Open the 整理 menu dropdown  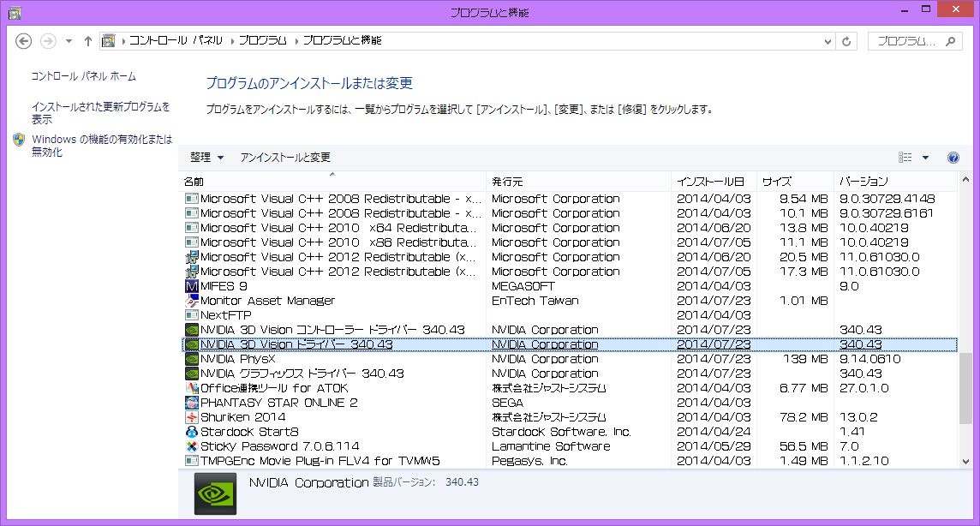coord(206,158)
